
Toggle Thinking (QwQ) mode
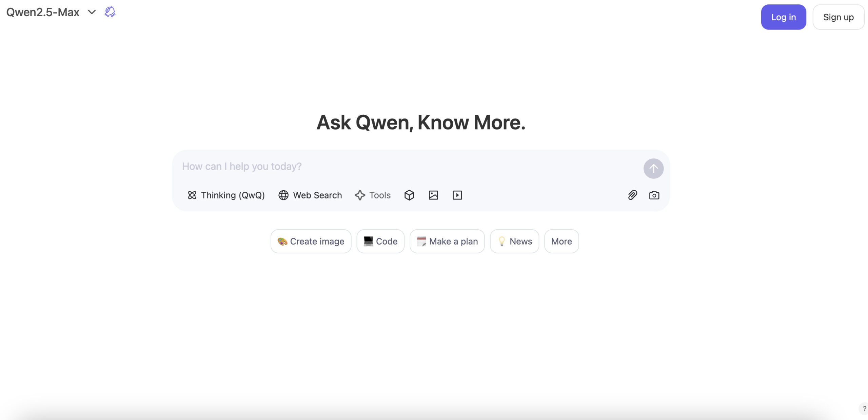(x=226, y=195)
